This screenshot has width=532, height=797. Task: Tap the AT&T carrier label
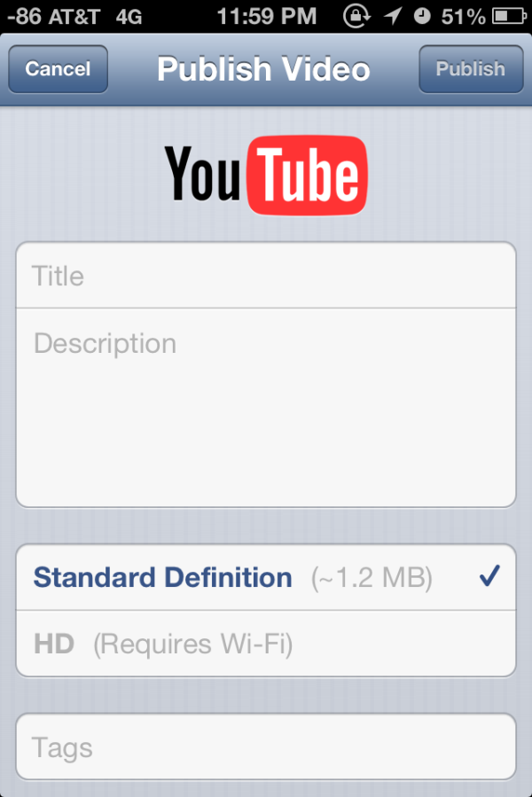[74, 17]
